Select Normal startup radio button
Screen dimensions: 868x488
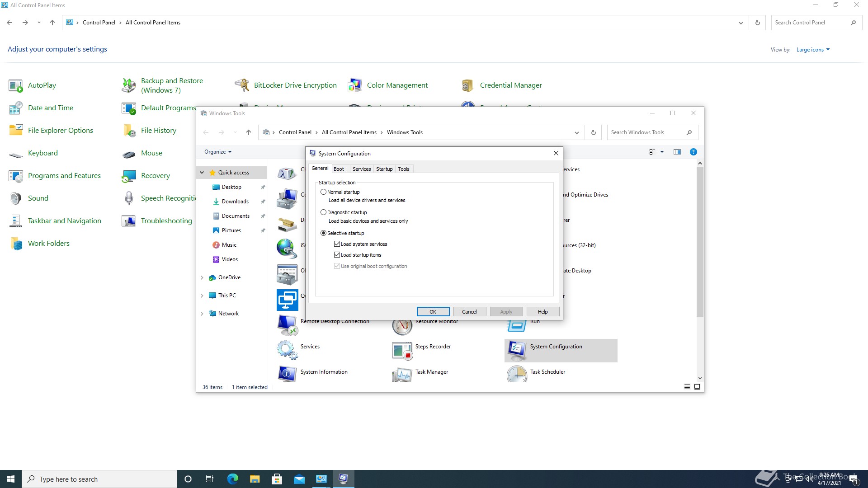[323, 192]
